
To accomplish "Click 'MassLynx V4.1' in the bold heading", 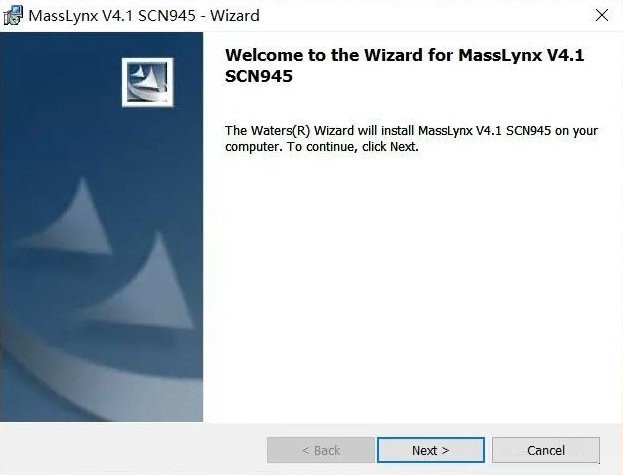I will 521,55.
